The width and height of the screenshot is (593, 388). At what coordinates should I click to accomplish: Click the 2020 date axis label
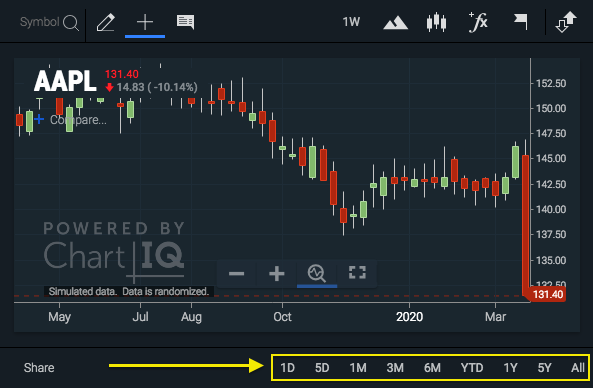pyautogui.click(x=409, y=317)
